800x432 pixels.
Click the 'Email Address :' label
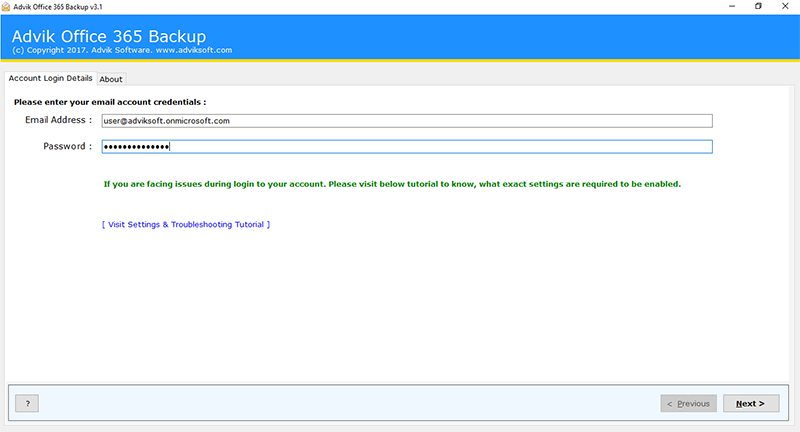click(x=58, y=120)
